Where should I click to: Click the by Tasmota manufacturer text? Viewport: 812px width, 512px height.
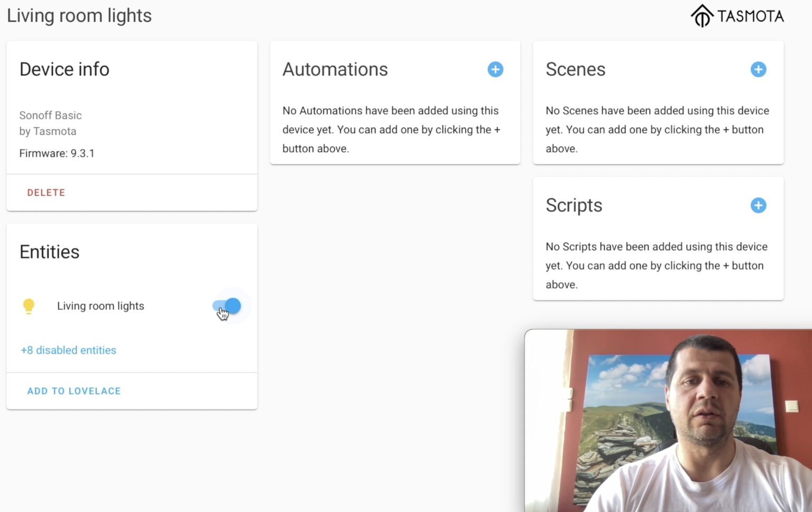(48, 131)
